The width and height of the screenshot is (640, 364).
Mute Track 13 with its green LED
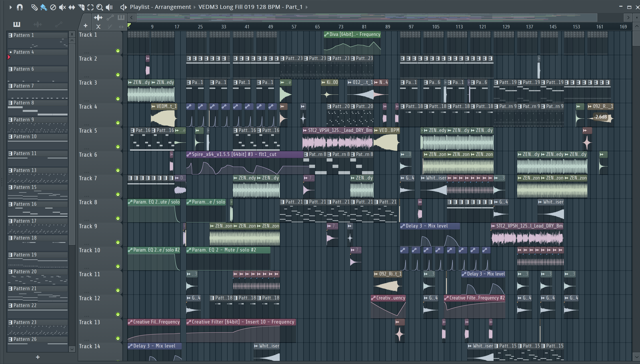click(118, 338)
